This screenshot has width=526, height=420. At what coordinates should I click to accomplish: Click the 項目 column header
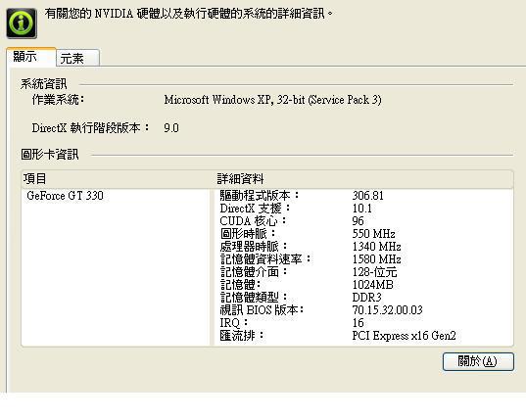point(116,178)
